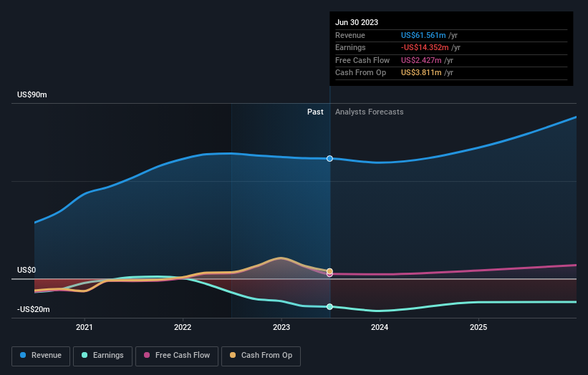Click the Analysts Forecasts label
This screenshot has width=588, height=375.
(x=370, y=112)
